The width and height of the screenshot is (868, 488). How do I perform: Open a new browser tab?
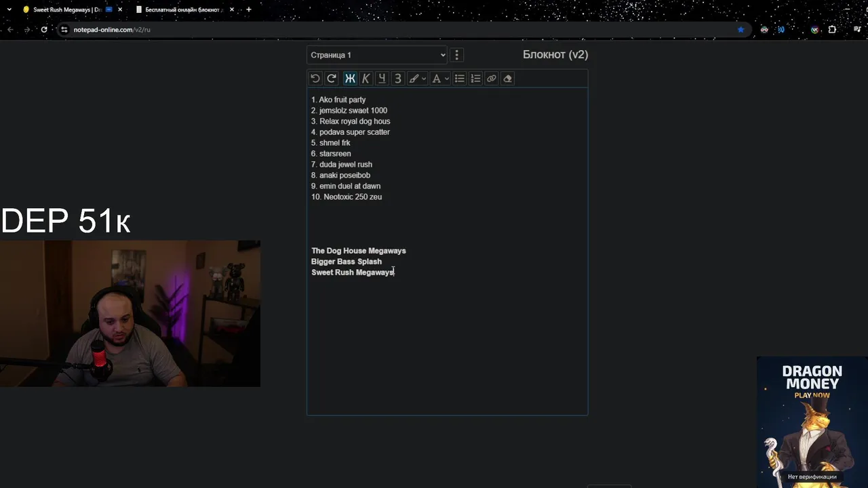(x=249, y=9)
